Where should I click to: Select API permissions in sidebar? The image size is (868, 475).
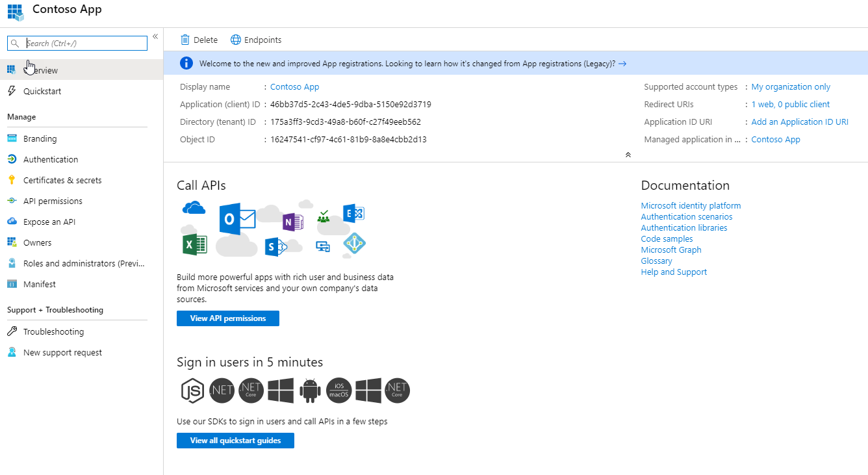81,201
